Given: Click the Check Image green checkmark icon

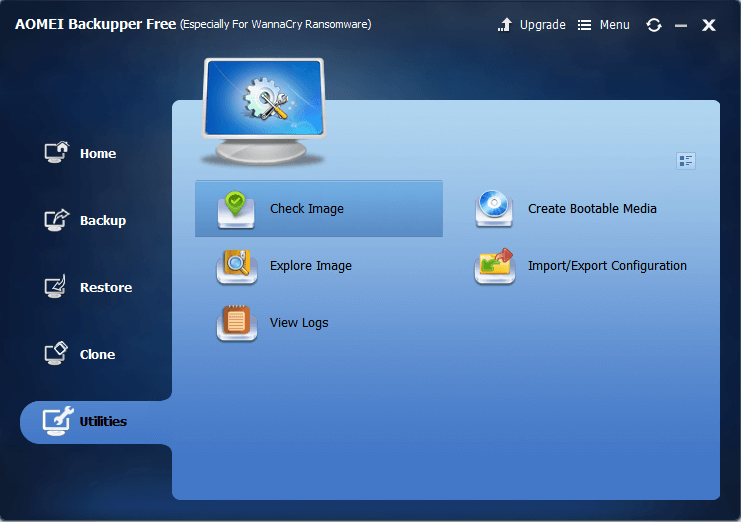Looking at the screenshot, I should [x=236, y=208].
